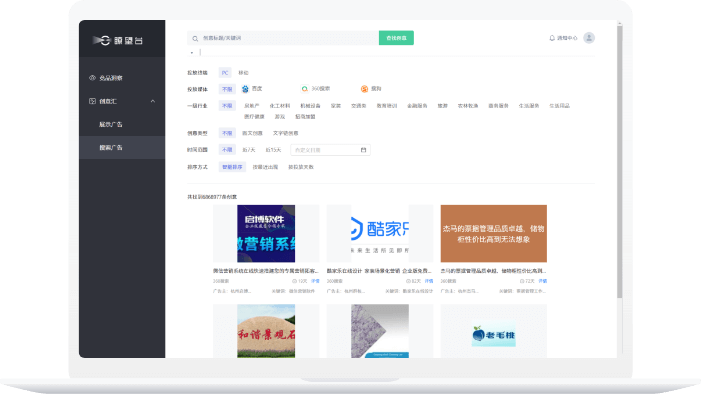This screenshot has width=701, height=394.
Task: Select PC as the delivery terminal
Action: tap(225, 72)
